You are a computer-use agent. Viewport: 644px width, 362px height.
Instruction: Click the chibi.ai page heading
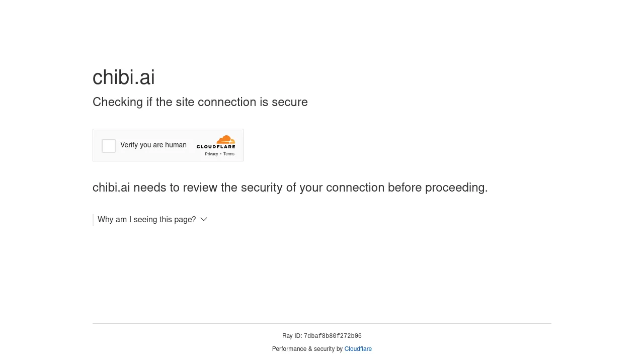point(124,77)
